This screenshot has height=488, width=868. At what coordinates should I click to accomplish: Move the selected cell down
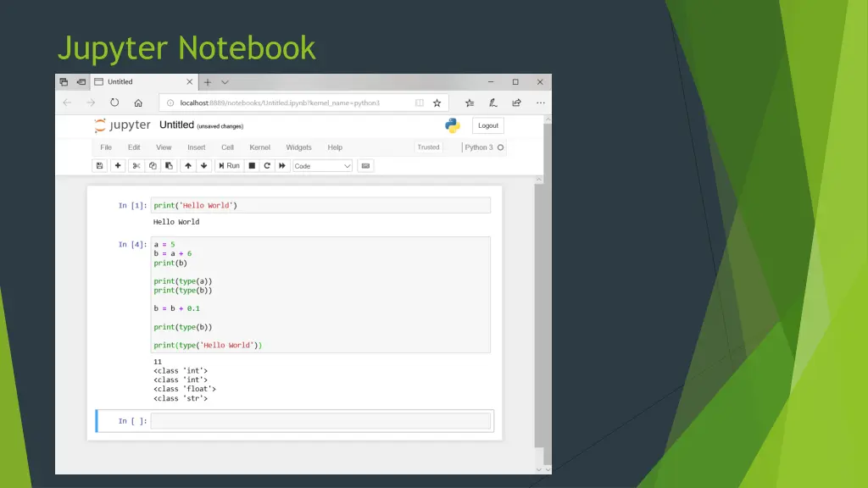point(203,165)
